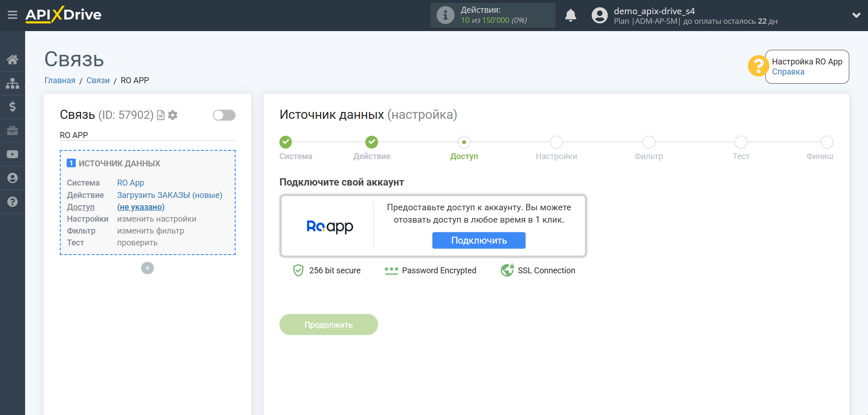Select the briefcase icon in the sidebar
868x415 pixels.
(x=12, y=130)
